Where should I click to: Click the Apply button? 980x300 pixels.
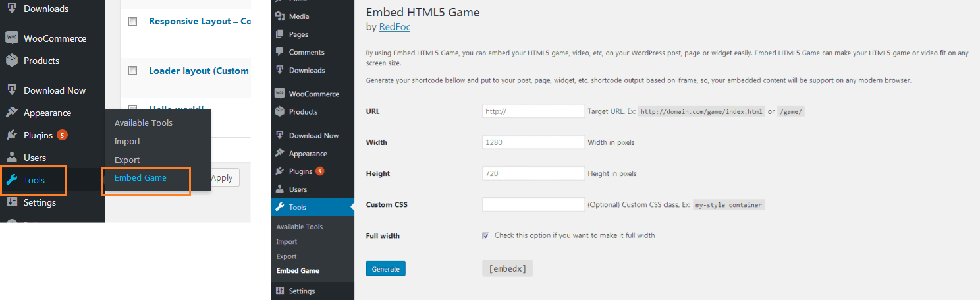click(224, 177)
